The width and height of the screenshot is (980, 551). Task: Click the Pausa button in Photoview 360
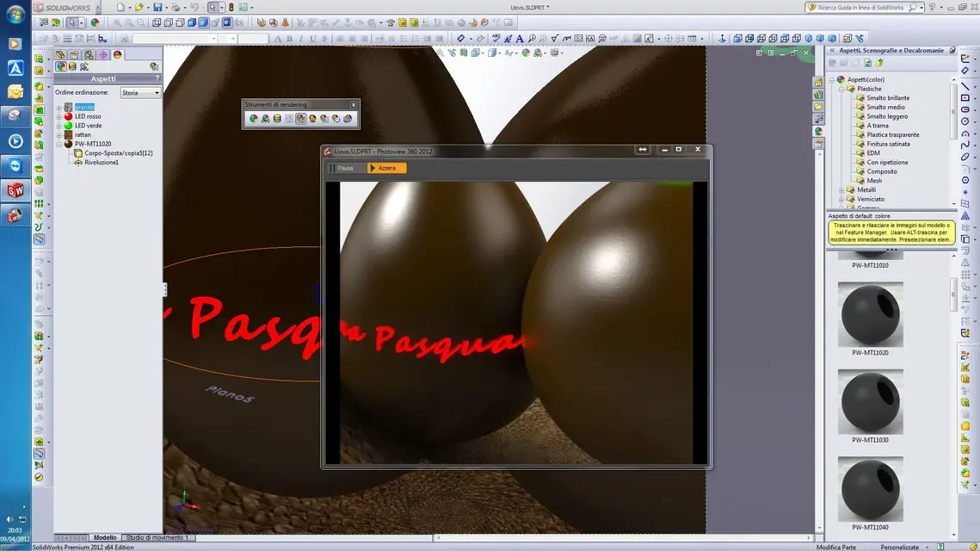[342, 168]
